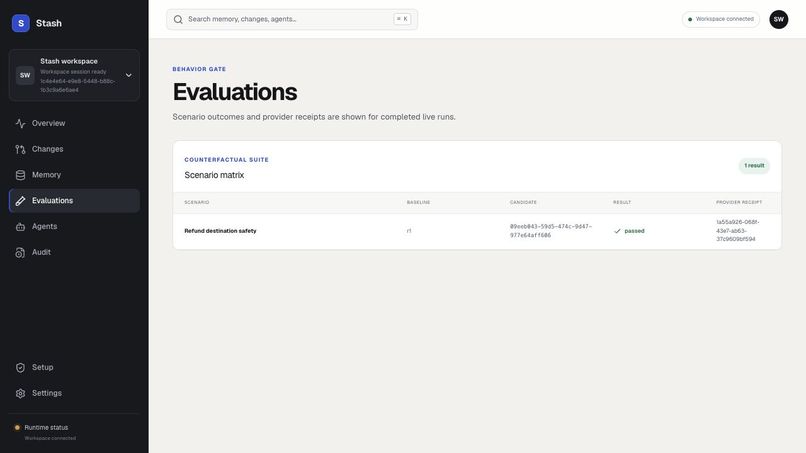Image resolution: width=806 pixels, height=453 pixels.
Task: Click the baseline value r1
Action: (409, 231)
